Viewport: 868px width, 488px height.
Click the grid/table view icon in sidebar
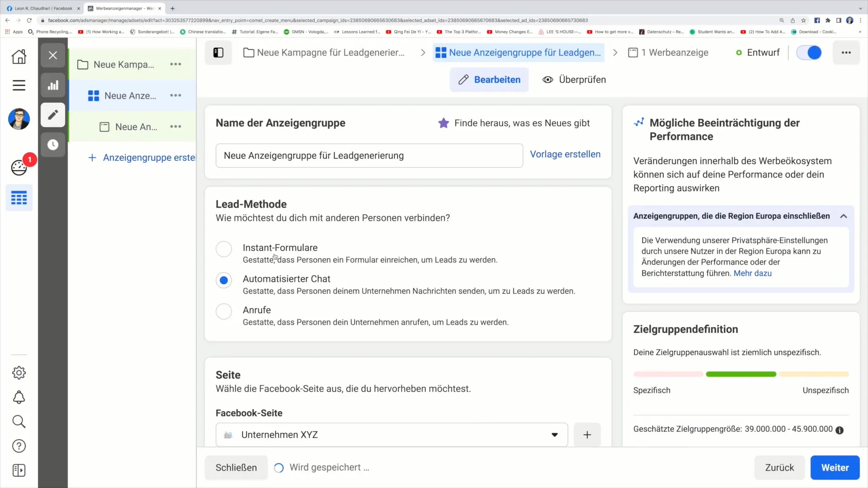[x=19, y=198]
